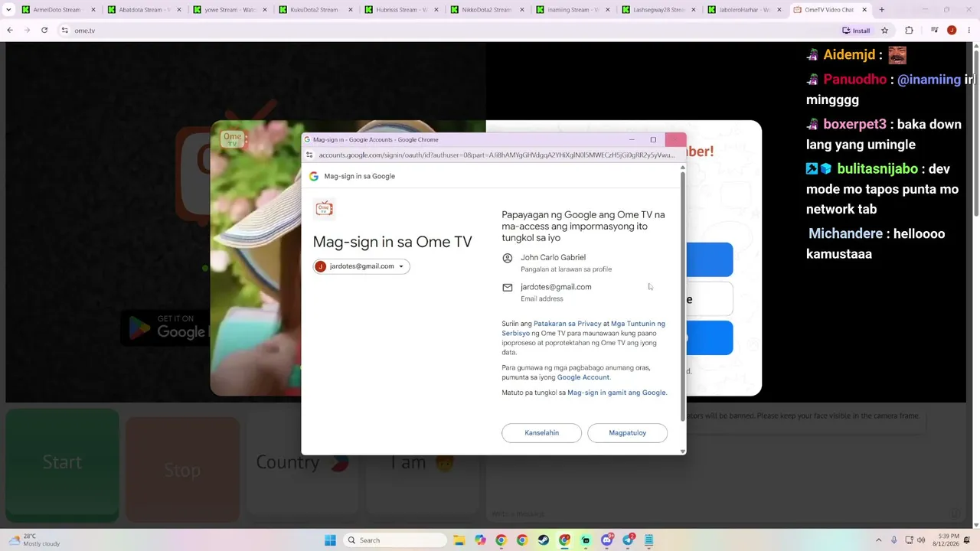Click the @inamiing mention in stream chat
980x551 pixels.
[x=929, y=80]
